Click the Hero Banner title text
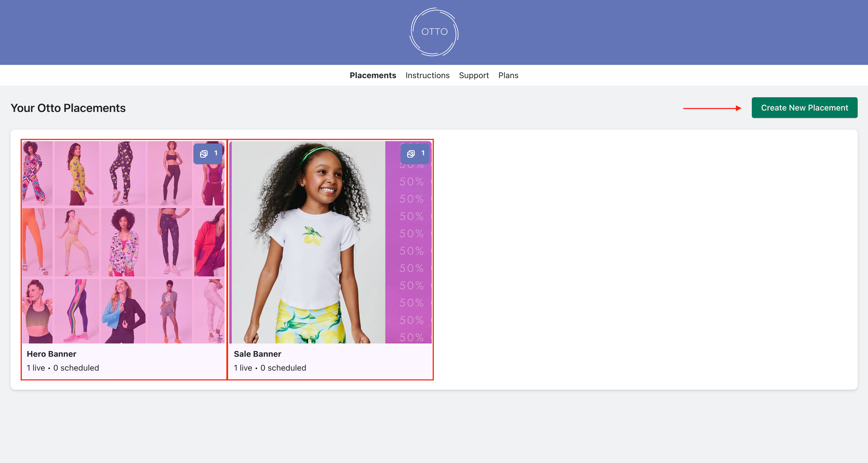 [x=52, y=354]
